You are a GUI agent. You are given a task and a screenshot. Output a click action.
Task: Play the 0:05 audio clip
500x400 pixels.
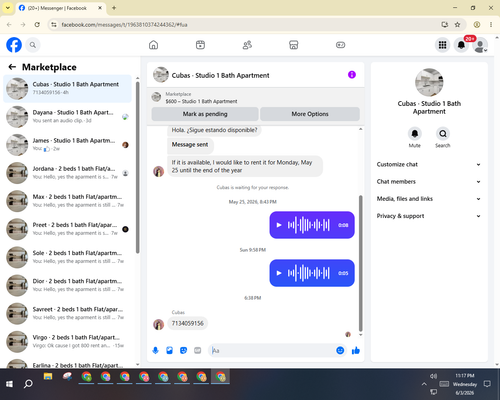[279, 273]
